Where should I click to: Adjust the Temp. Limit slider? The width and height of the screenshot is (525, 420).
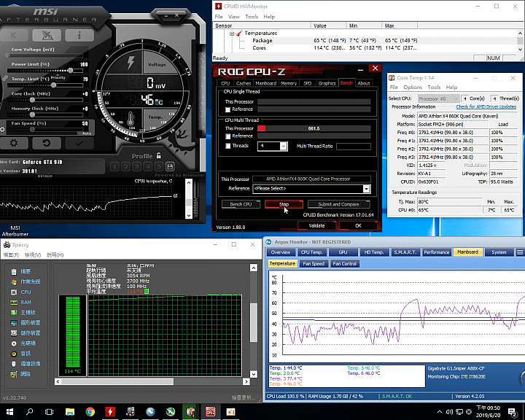pos(53,85)
